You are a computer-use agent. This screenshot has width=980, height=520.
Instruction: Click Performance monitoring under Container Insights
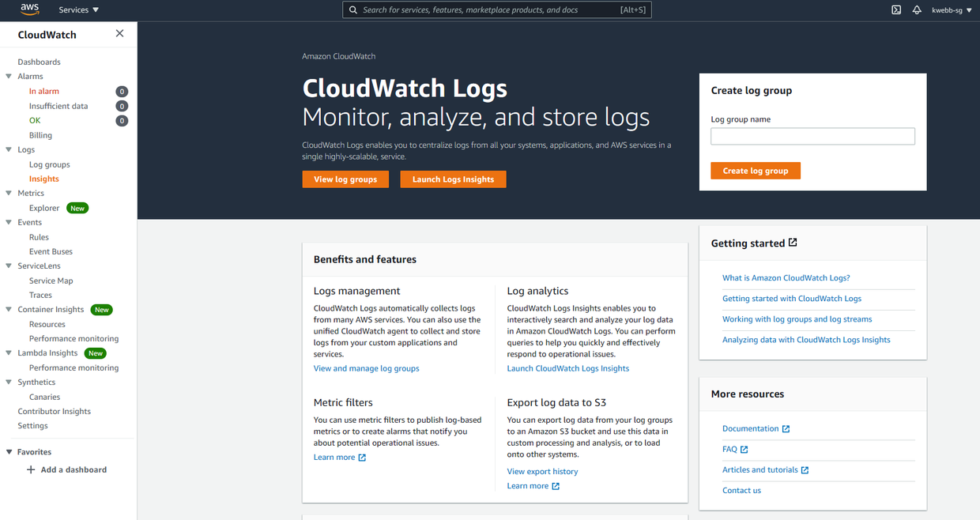pos(73,338)
